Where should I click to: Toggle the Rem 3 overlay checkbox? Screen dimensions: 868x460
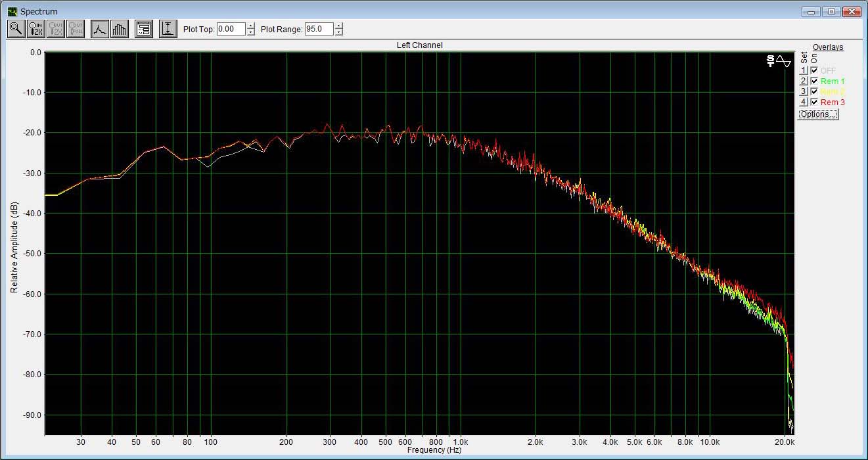point(814,102)
